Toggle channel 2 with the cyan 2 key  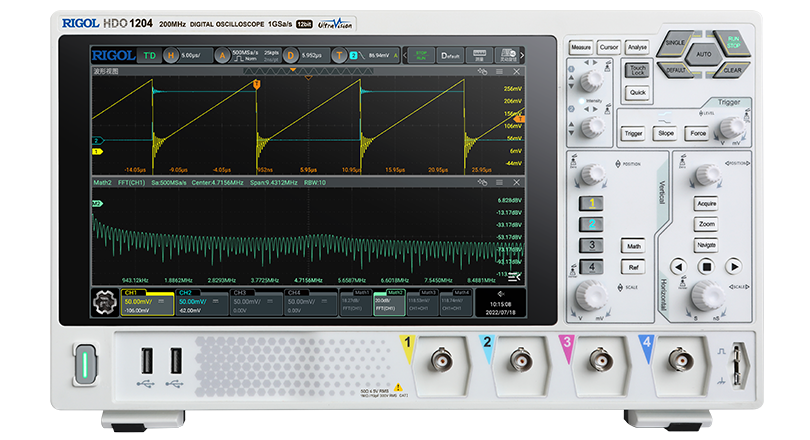[591, 224]
